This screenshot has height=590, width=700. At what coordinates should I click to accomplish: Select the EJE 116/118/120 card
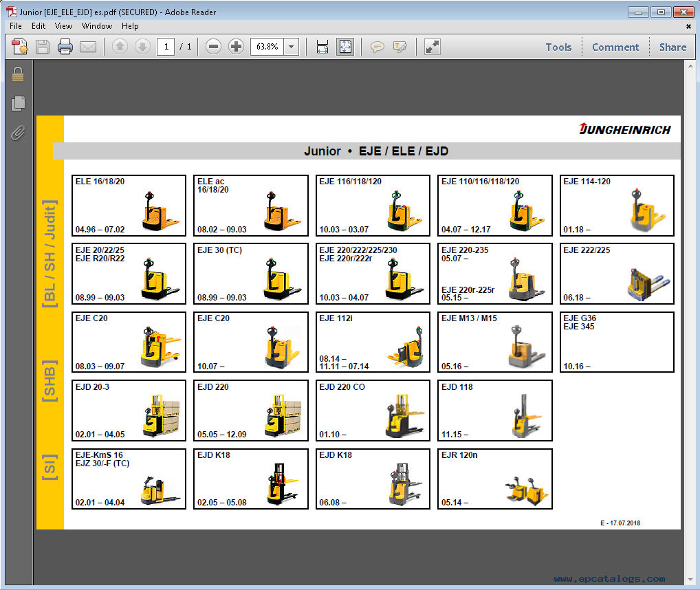(373, 206)
